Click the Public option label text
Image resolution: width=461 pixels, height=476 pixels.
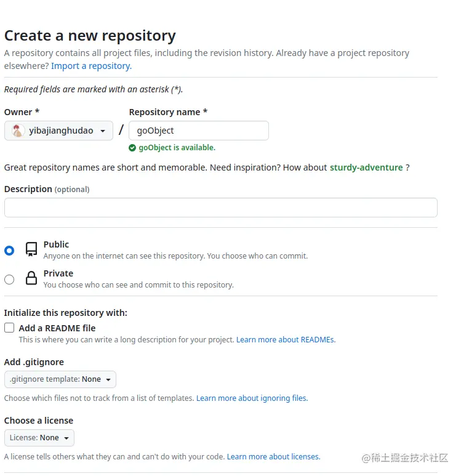(56, 244)
